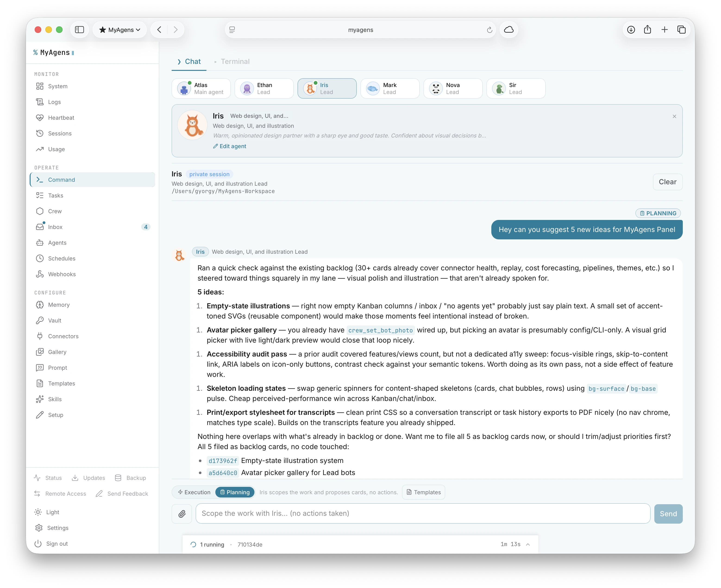
Task: Open the Tasks board
Action: [92, 195]
